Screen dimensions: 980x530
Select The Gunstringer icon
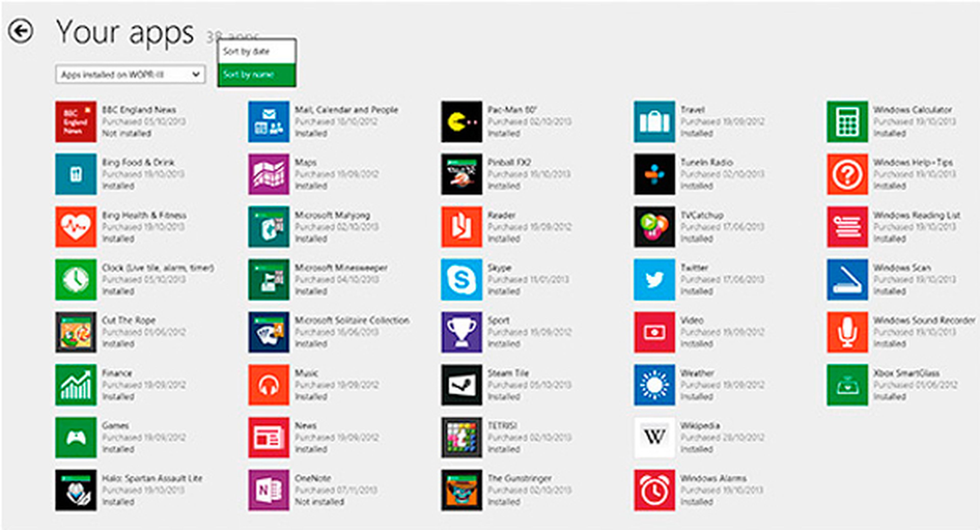461,490
